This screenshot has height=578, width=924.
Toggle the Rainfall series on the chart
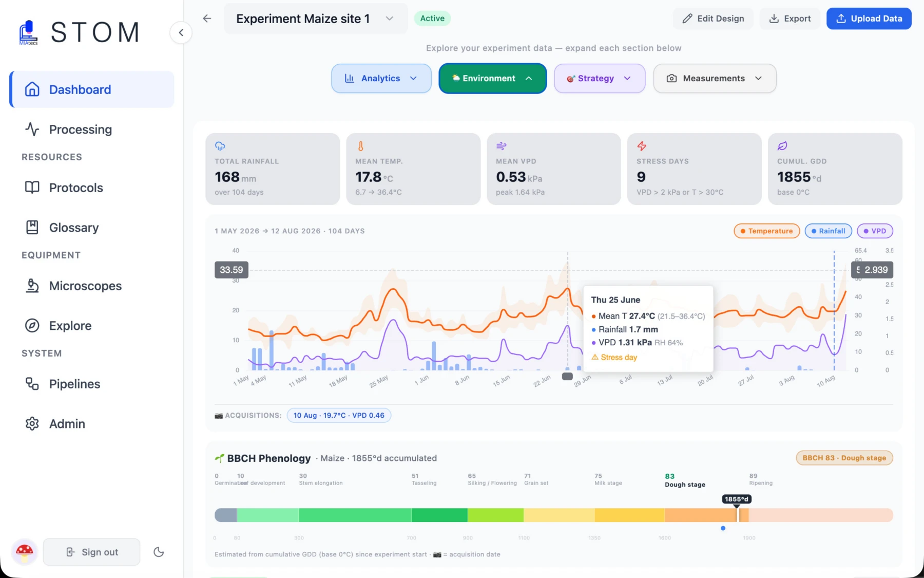pyautogui.click(x=829, y=231)
